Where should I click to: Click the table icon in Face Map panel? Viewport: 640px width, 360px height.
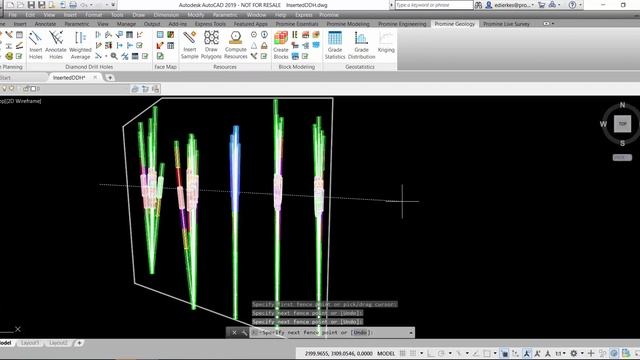171,45
